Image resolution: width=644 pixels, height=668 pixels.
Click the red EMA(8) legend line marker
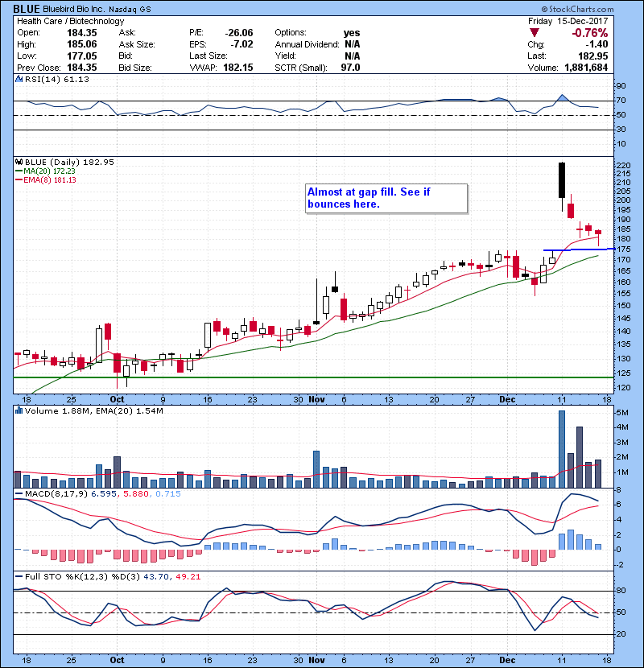pyautogui.click(x=19, y=180)
